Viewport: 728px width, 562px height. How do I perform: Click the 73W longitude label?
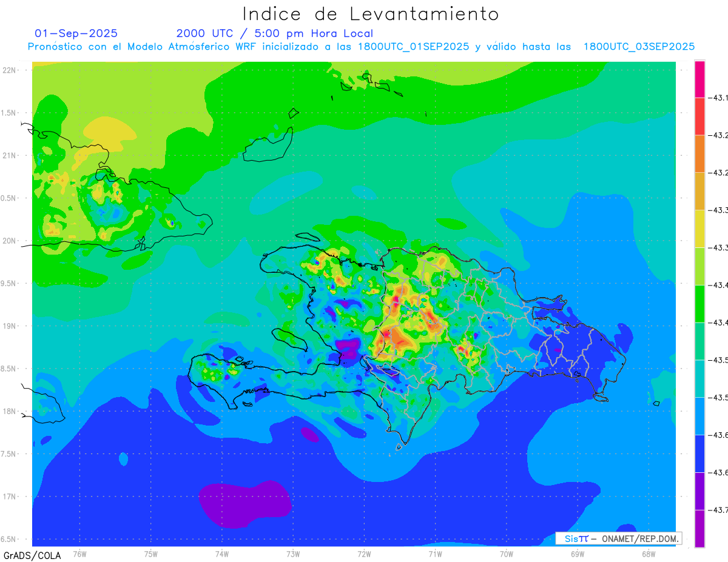pos(293,554)
